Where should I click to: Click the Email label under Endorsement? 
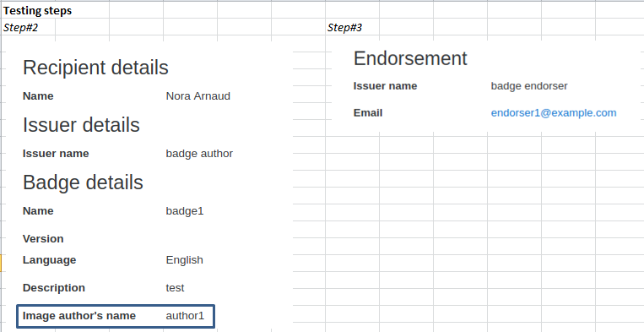tap(368, 113)
